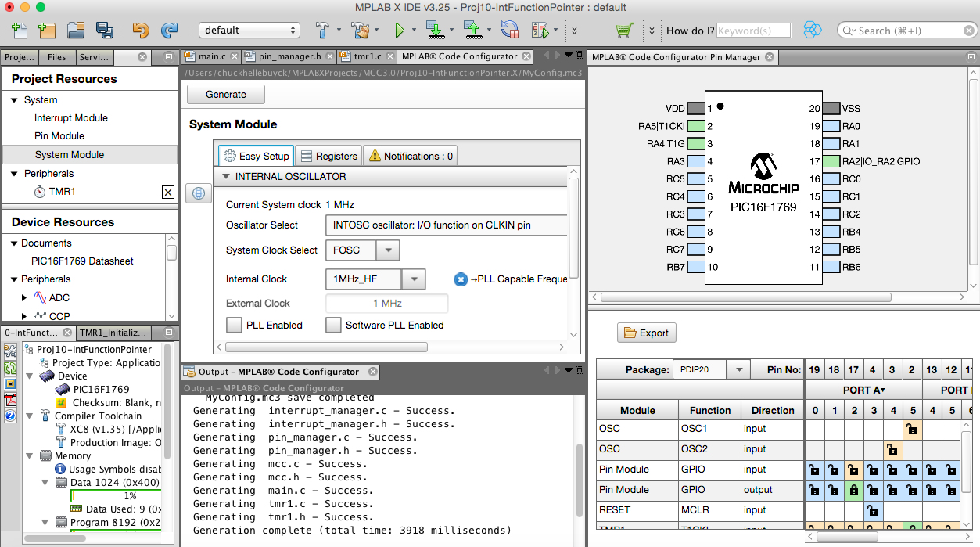Enable the Software PLL Enabled checkbox

click(x=333, y=325)
